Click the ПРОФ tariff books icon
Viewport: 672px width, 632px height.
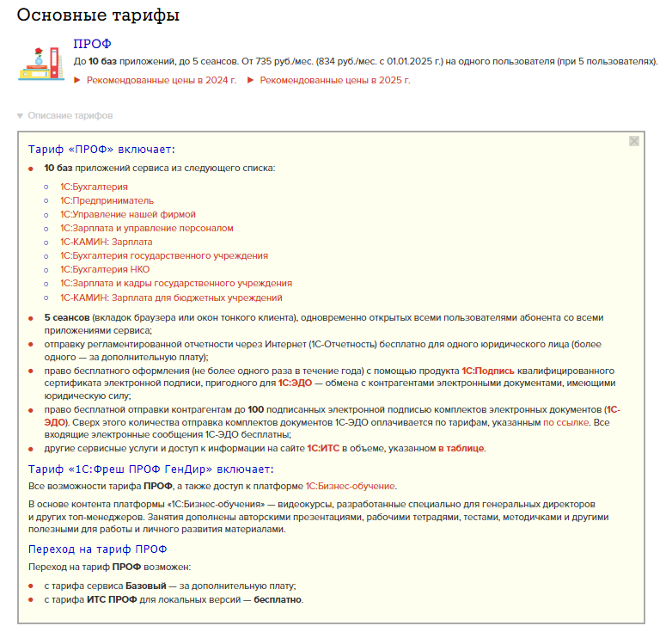coord(41,63)
